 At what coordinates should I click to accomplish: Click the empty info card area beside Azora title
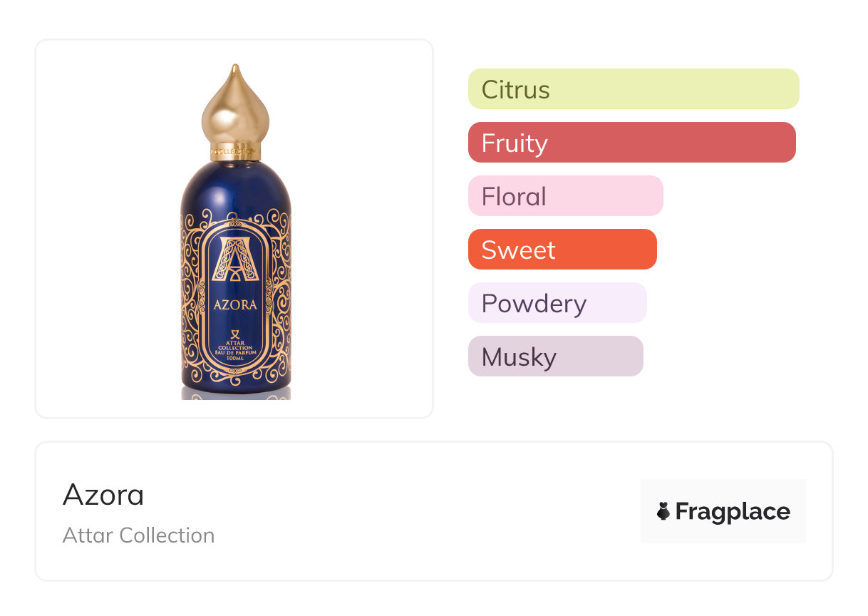coord(428,512)
